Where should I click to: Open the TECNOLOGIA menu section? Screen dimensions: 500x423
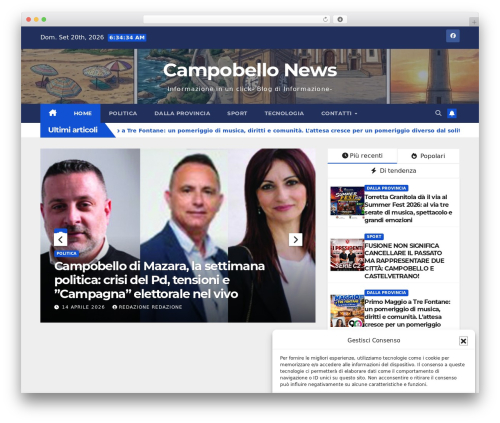pos(284,113)
